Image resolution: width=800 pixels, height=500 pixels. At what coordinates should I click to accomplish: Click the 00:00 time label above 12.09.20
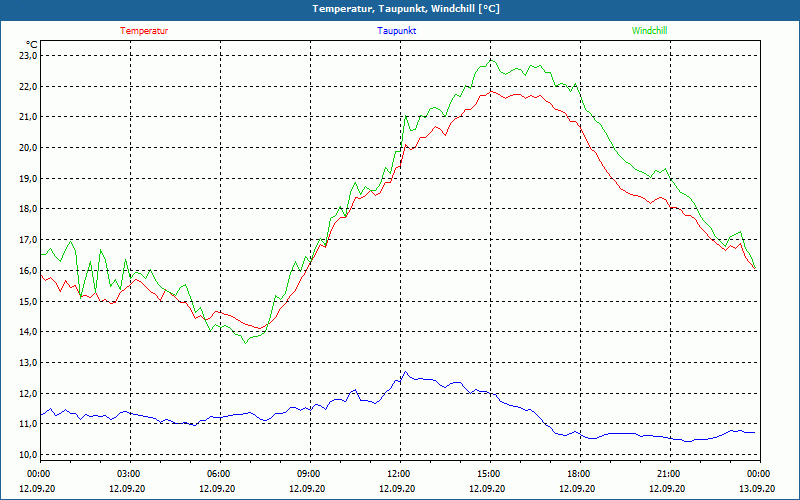coord(38,473)
